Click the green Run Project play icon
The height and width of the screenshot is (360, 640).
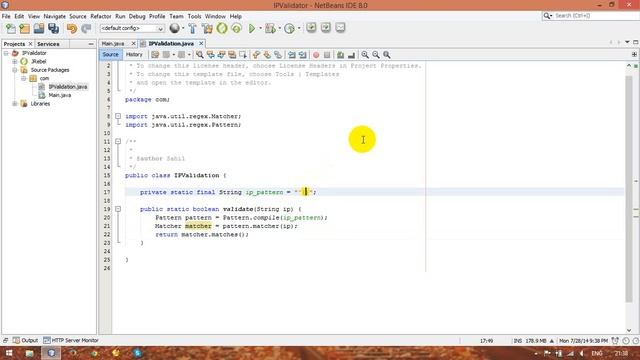point(252,28)
